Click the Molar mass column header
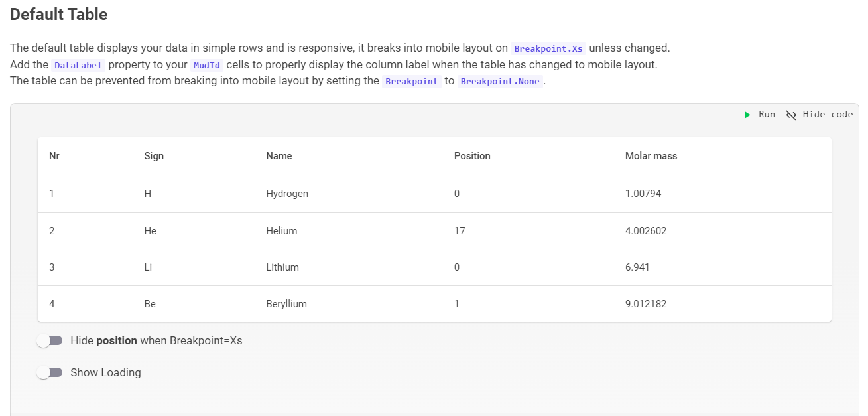 651,156
